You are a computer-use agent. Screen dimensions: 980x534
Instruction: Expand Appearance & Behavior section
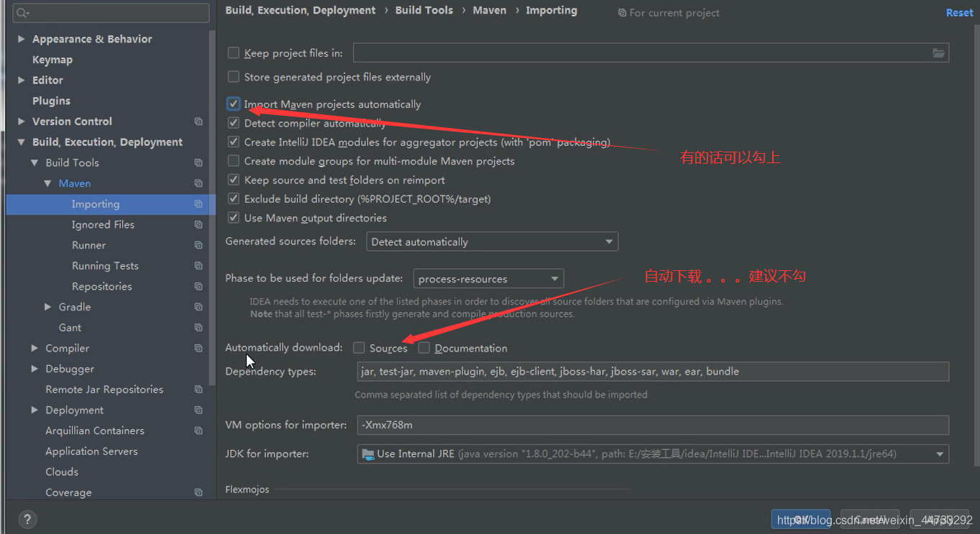22,39
